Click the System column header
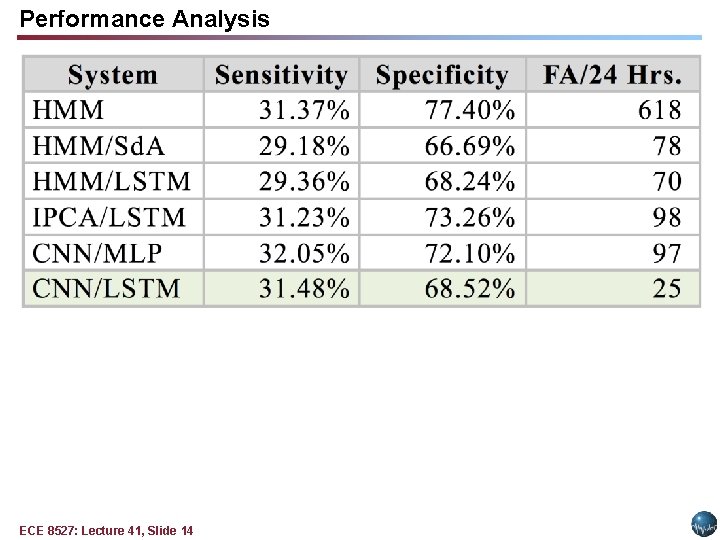 (x=113, y=74)
